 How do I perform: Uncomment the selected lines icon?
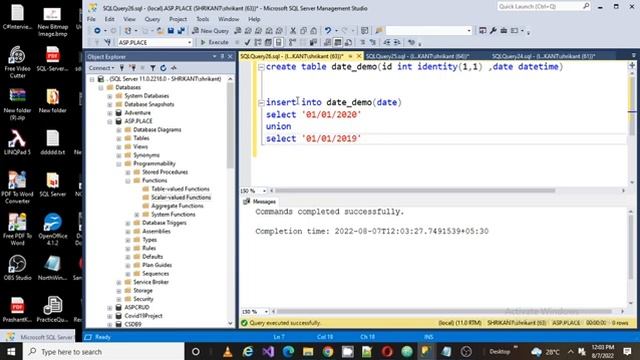point(373,42)
